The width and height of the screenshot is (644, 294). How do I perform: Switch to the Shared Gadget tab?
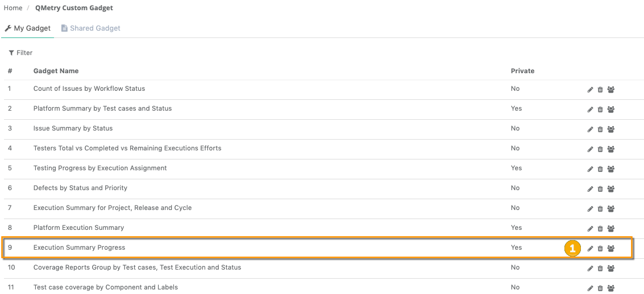coord(91,28)
